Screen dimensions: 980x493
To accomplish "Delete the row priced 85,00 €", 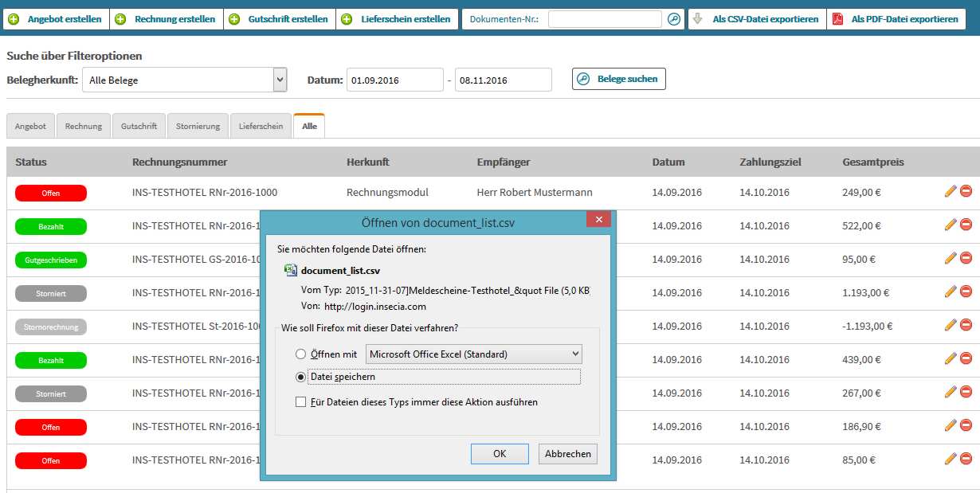I will tap(966, 459).
